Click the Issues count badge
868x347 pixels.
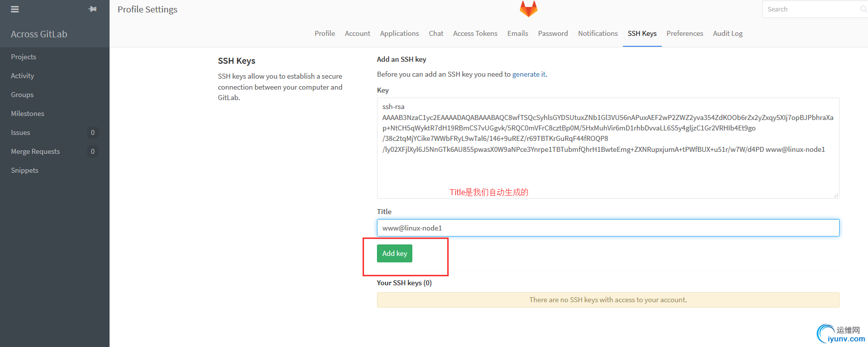coord(93,132)
